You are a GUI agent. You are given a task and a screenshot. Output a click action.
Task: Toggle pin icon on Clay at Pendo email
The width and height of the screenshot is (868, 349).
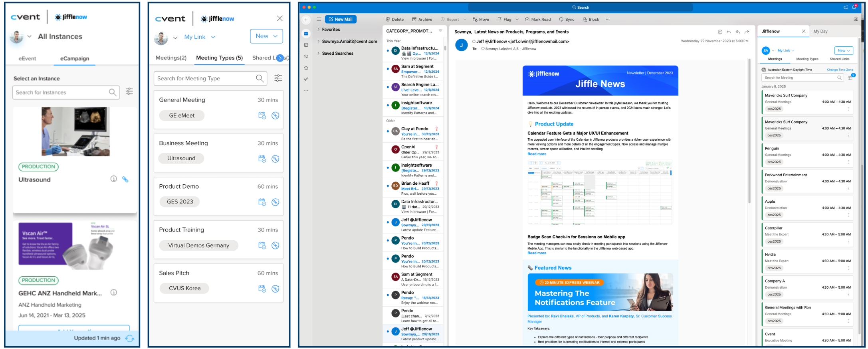[437, 129]
